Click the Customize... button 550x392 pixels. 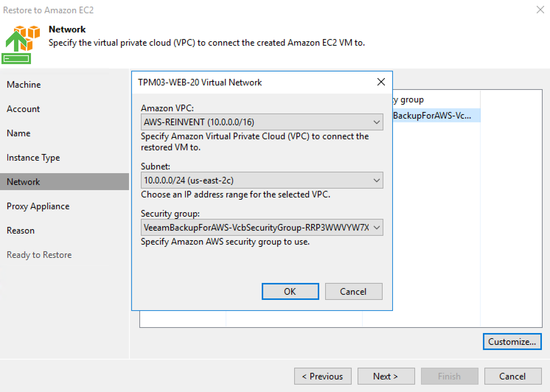(512, 342)
